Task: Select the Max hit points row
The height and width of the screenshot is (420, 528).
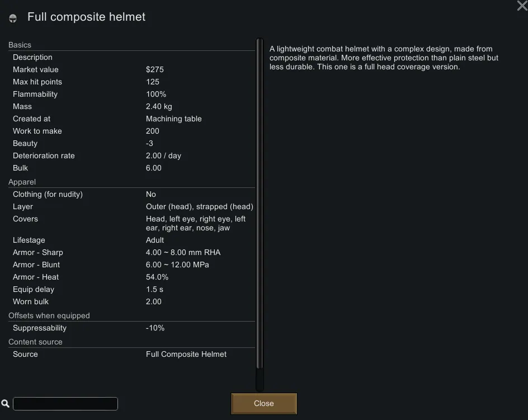Action: [131, 82]
